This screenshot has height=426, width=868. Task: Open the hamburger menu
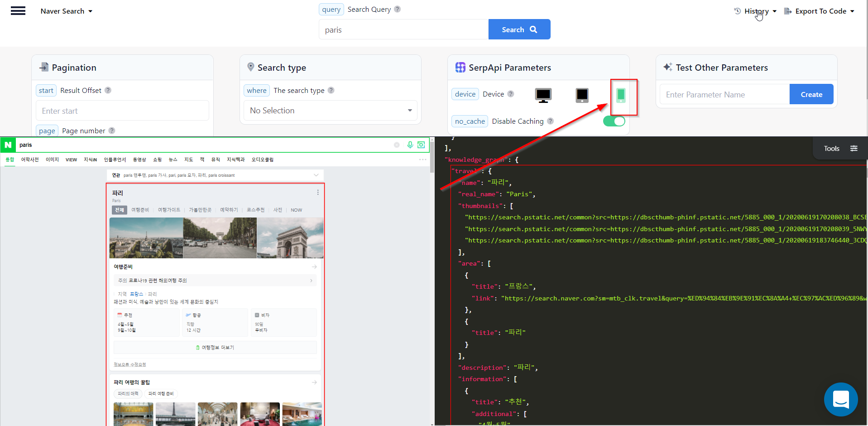[18, 11]
